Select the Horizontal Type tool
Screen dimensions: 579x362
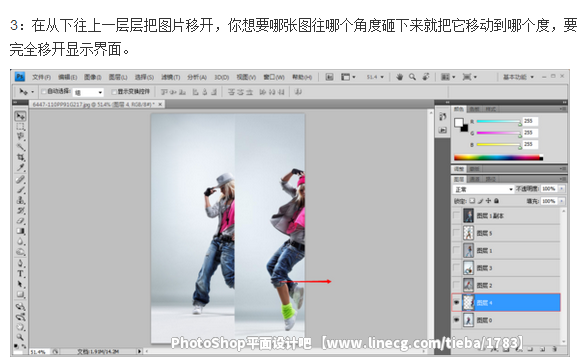(20, 274)
